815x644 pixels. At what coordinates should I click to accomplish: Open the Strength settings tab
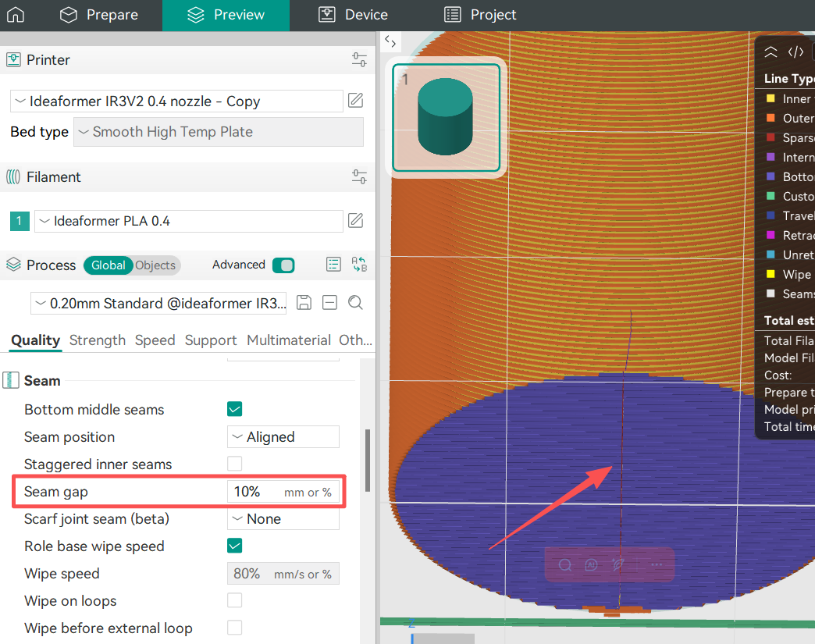pos(98,340)
